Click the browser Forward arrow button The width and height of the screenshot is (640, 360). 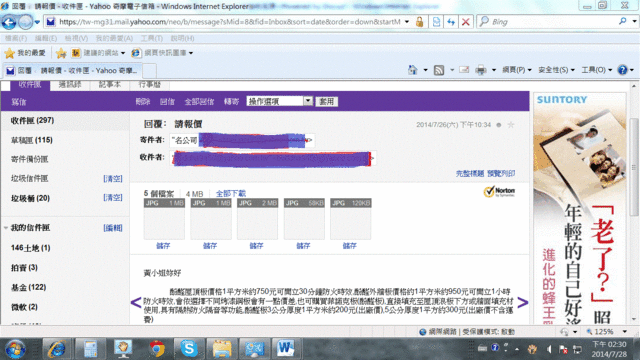pos(25,22)
